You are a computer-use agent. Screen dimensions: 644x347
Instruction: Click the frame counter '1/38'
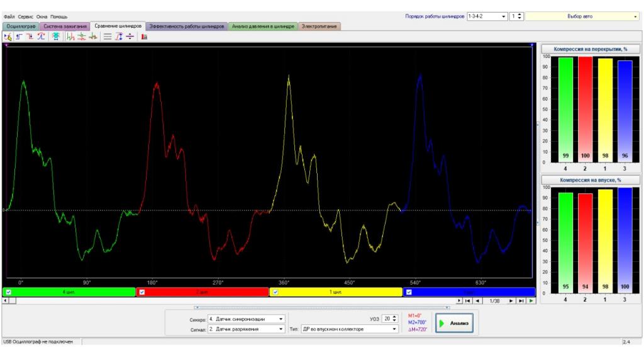point(494,301)
